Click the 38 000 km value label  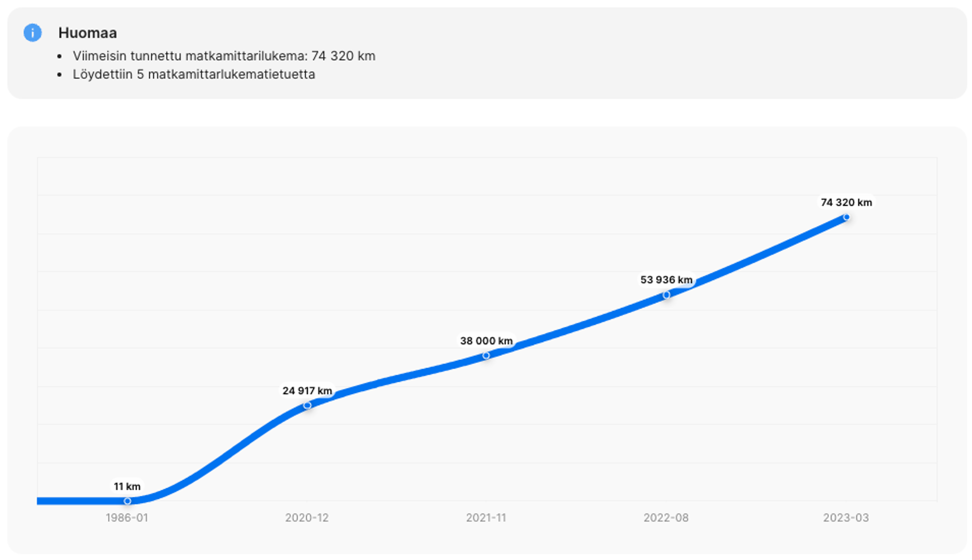486,341
